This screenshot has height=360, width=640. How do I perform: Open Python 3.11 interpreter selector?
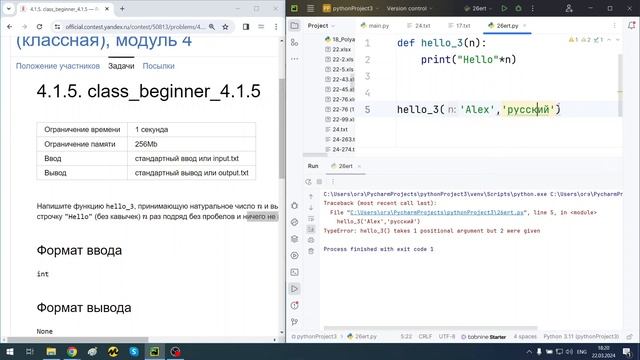click(581, 336)
